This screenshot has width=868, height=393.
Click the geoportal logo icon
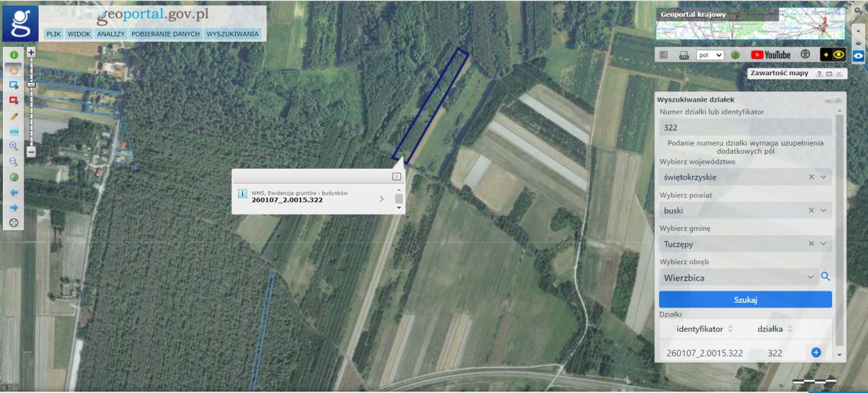click(20, 24)
